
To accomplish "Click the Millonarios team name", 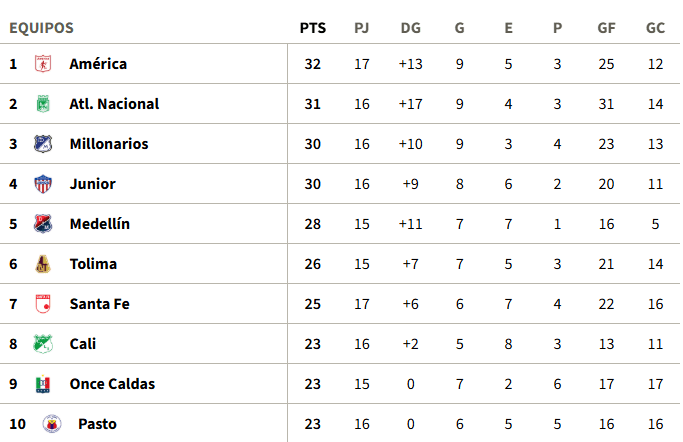I will pyautogui.click(x=109, y=144).
